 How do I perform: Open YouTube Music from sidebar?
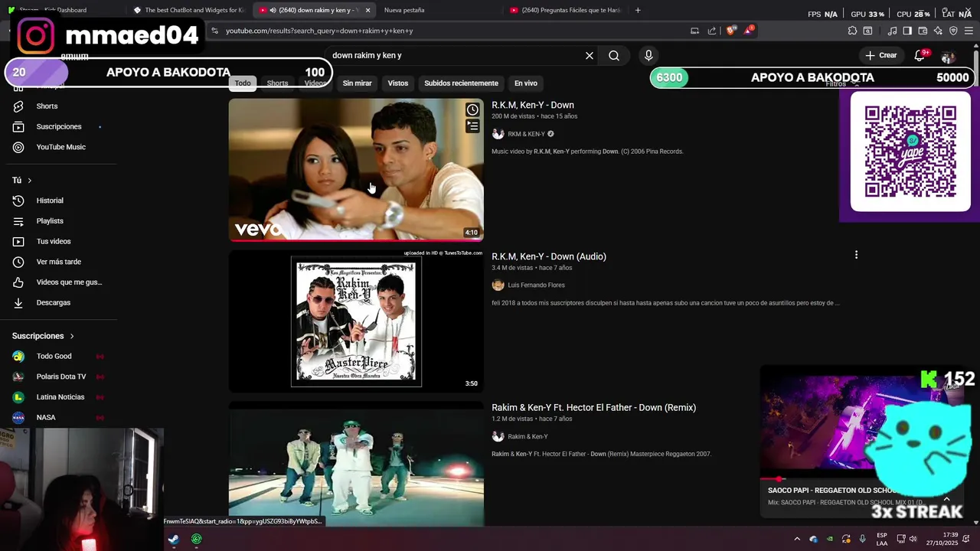[60, 147]
